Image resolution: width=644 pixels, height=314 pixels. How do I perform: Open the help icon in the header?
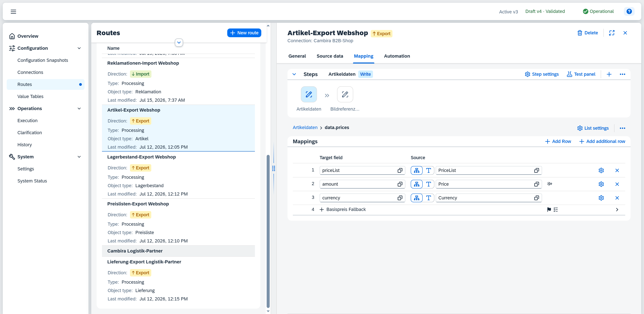point(629,12)
